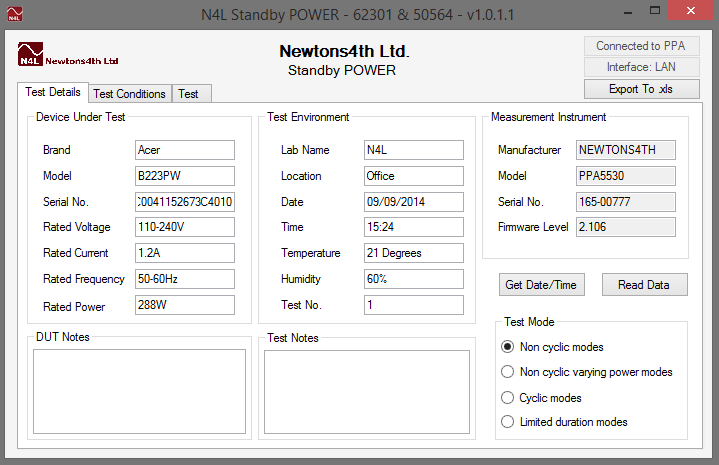Maximize the N4L Standby POWER window
719x465 pixels.
point(655,11)
